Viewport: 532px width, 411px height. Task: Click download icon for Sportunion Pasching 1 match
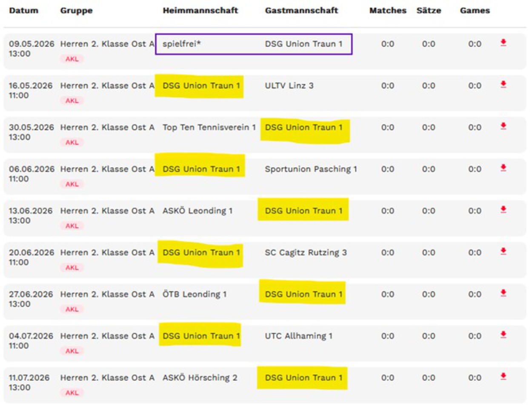503,168
